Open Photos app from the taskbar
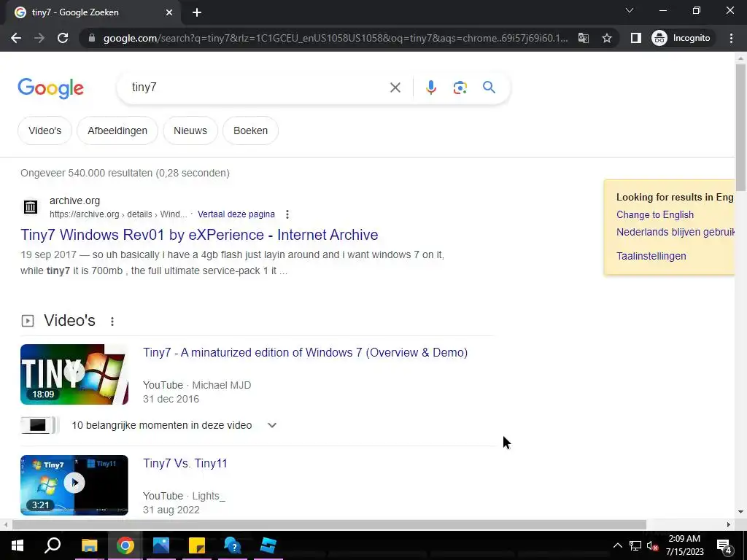This screenshot has width=747, height=560. pyautogui.click(x=161, y=545)
